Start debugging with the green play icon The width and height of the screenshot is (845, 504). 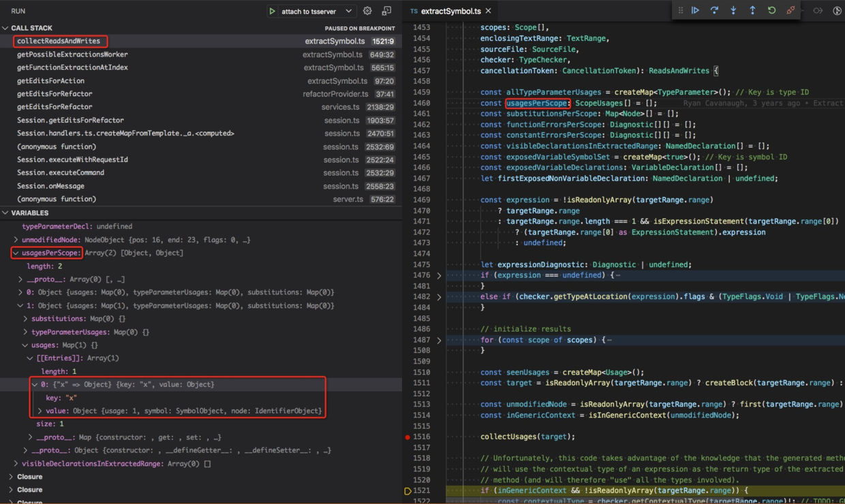273,10
